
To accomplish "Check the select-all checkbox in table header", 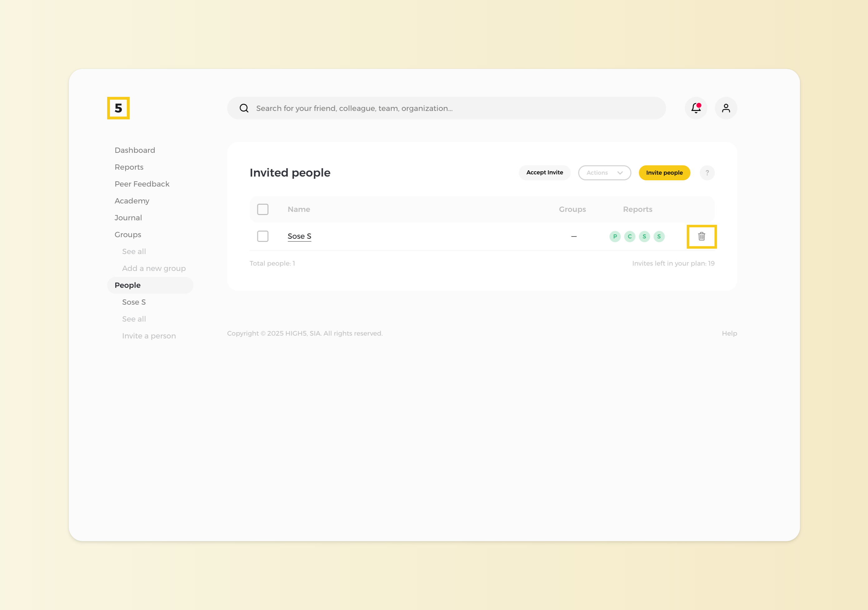I will 263,209.
